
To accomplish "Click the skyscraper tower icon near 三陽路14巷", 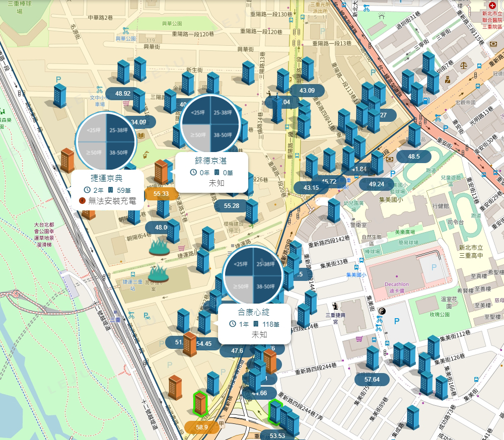I will point(277,109).
